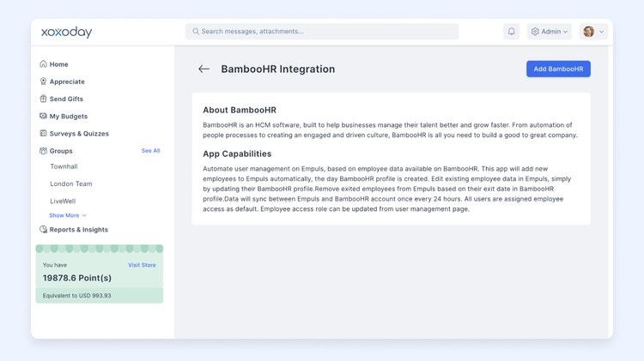Open the Admin settings dropdown
The height and width of the screenshot is (361, 644).
click(550, 32)
